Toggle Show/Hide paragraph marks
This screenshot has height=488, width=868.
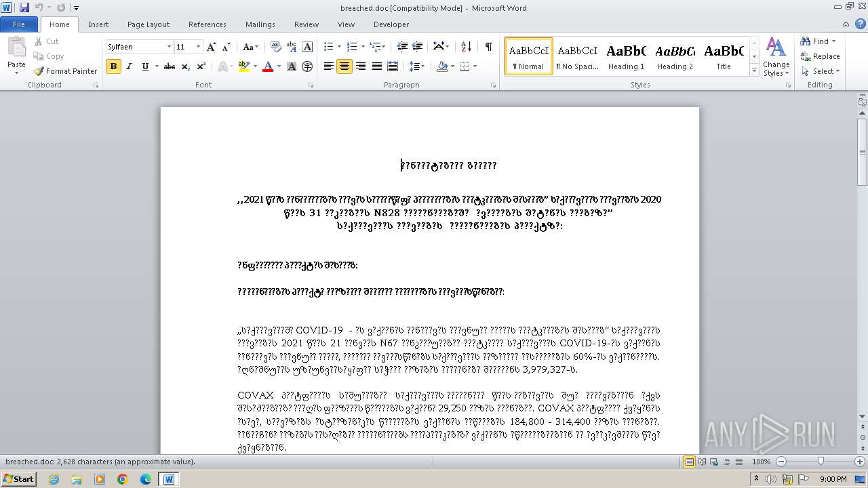[488, 47]
